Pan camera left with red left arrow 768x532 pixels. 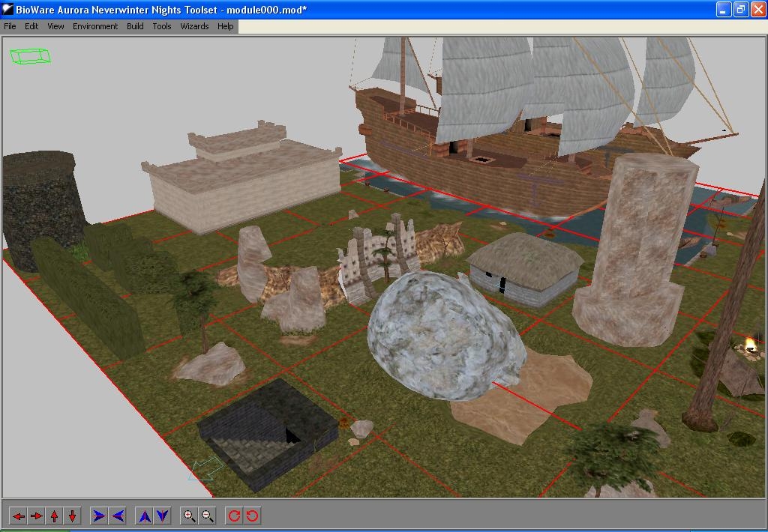(x=19, y=516)
